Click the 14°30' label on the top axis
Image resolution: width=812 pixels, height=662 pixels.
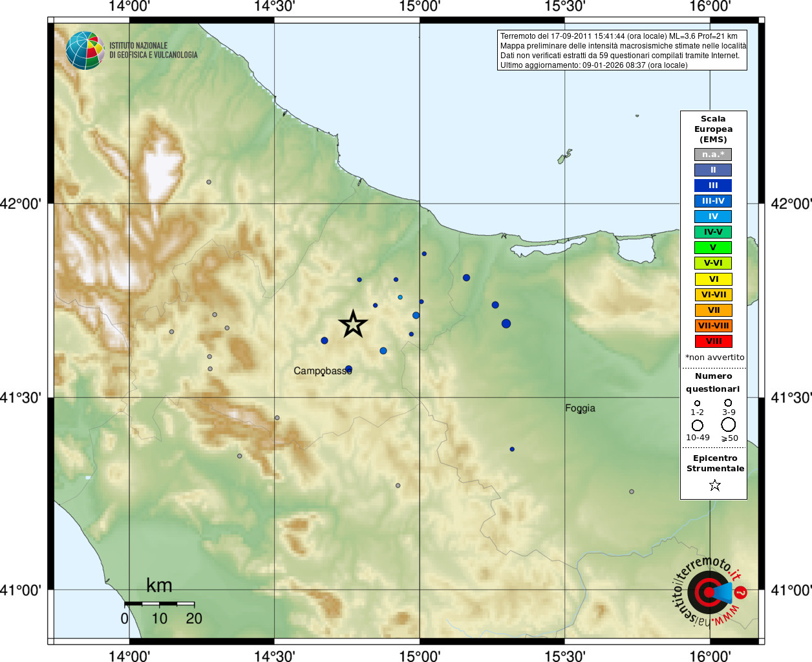274,6
